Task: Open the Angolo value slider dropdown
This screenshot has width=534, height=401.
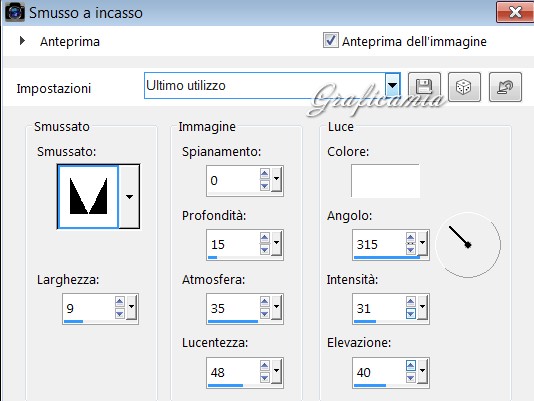Action: pyautogui.click(x=422, y=243)
